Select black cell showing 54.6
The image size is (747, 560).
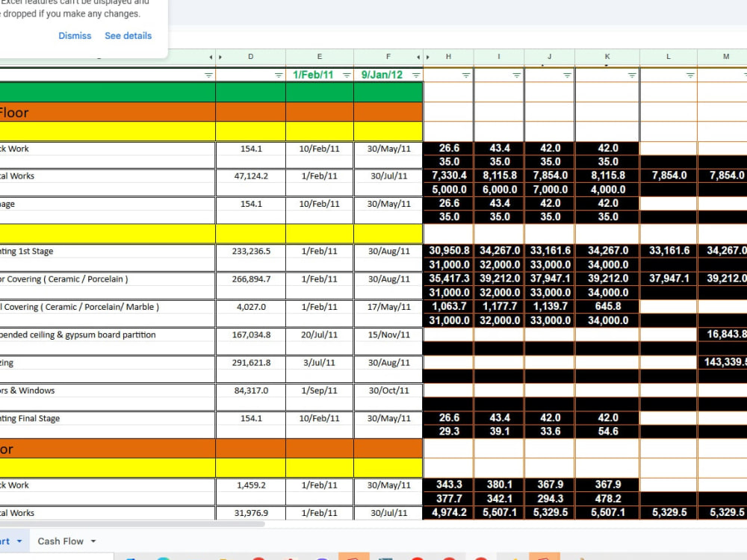607,432
